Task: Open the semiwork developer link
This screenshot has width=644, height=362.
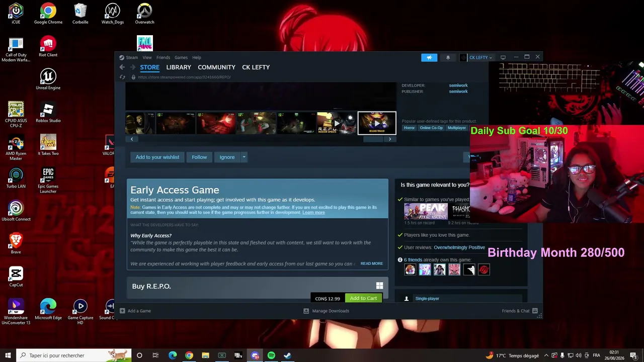Action: coord(458,85)
